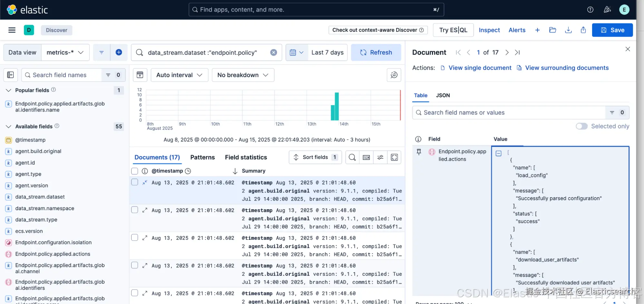Clear the query with the X icon
Viewport: 644px width, 304px height.
click(274, 52)
